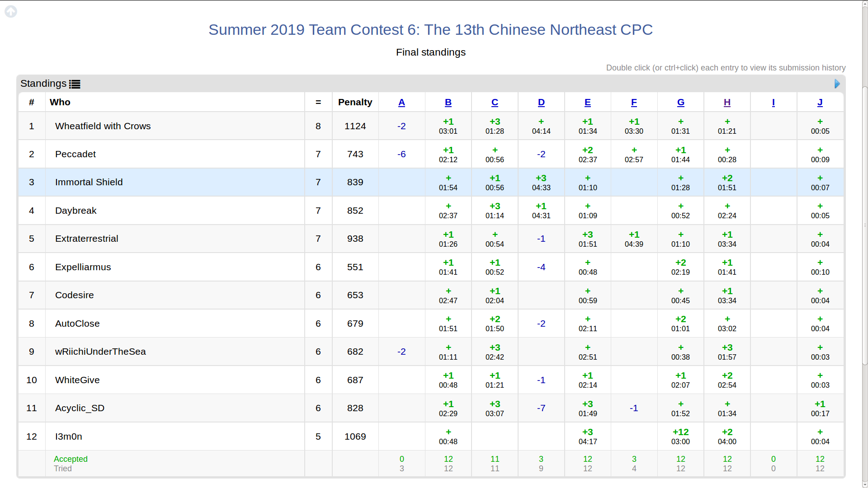Open problem D column link
This screenshot has height=488, width=868.
[541, 103]
